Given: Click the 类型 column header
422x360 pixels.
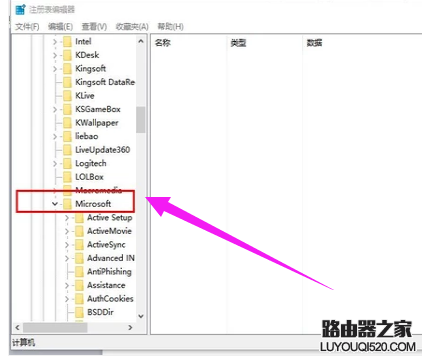Looking at the screenshot, I should tap(238, 43).
